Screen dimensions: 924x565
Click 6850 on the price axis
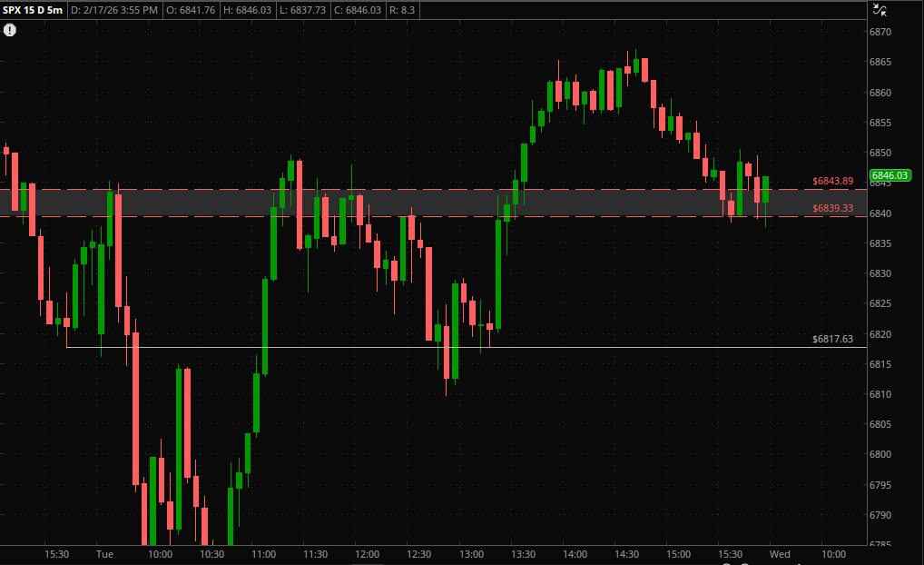pos(880,153)
